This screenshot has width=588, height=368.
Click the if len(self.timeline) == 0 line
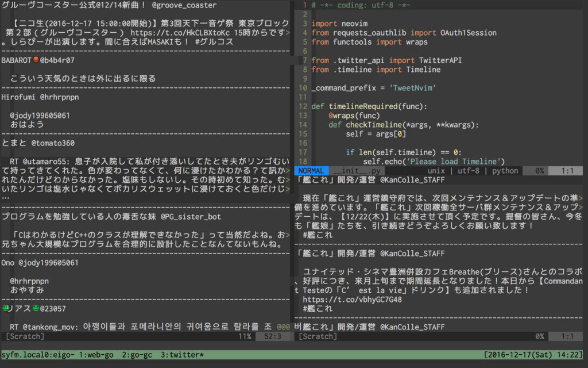(x=404, y=152)
